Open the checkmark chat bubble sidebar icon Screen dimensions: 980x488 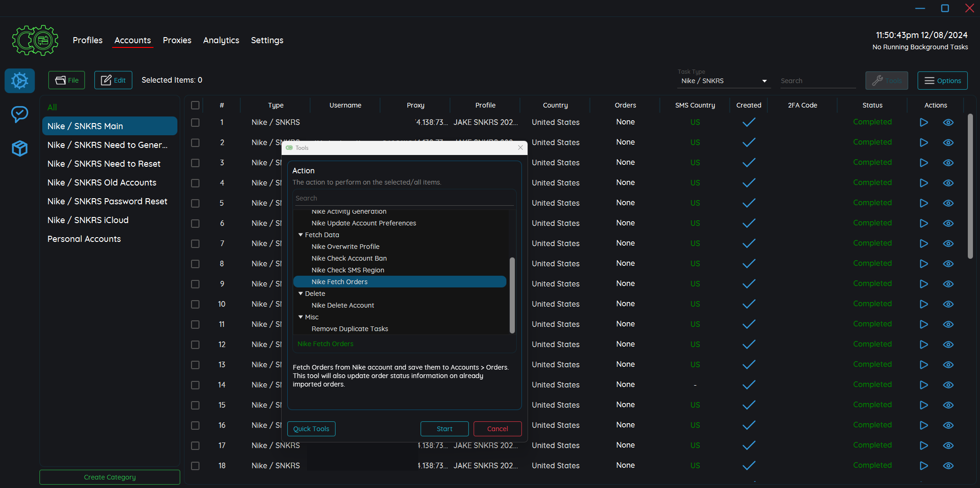(20, 114)
